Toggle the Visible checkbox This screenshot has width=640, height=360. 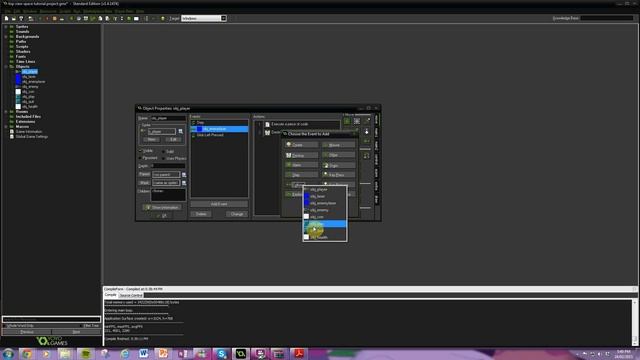click(x=141, y=151)
